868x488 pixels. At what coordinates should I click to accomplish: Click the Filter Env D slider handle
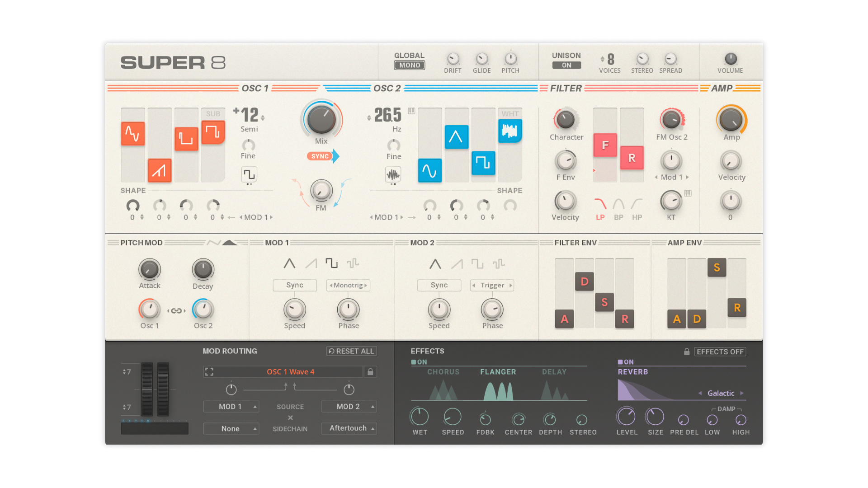585,282
